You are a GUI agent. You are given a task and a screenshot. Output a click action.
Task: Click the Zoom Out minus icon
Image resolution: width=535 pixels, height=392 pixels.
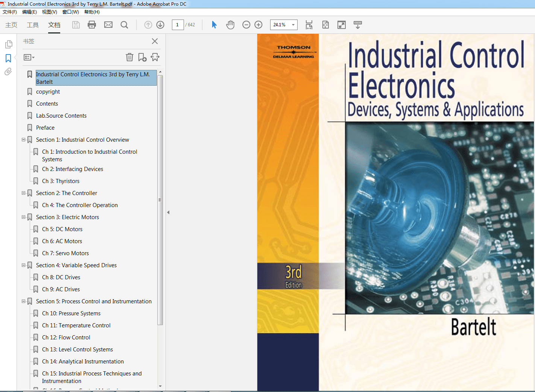coord(246,24)
